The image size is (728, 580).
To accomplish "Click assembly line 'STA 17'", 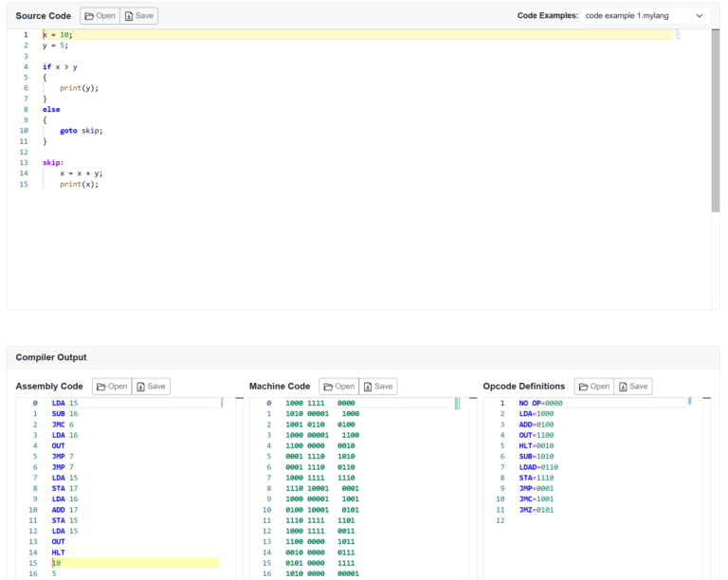I will point(65,489).
